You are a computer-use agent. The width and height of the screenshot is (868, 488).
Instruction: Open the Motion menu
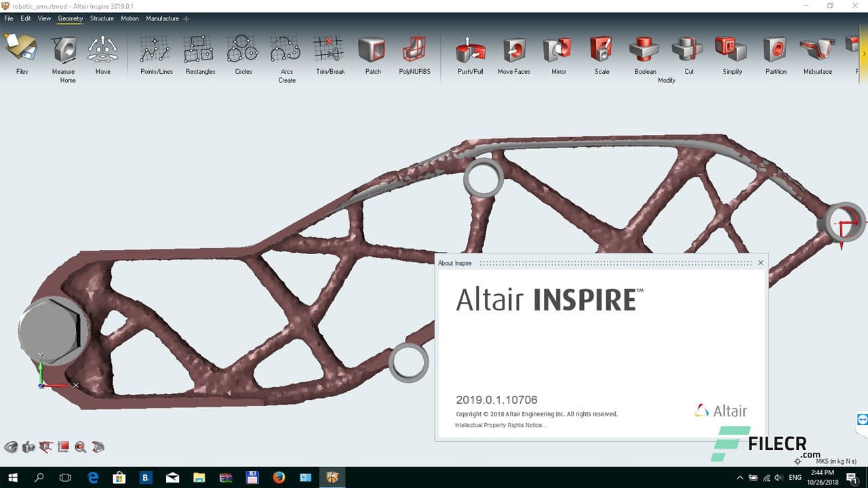pos(130,18)
